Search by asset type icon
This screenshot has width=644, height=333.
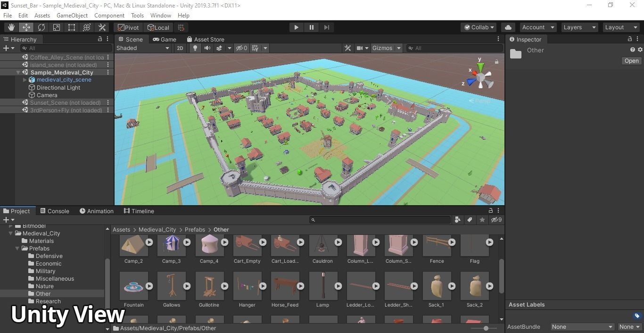point(457,220)
